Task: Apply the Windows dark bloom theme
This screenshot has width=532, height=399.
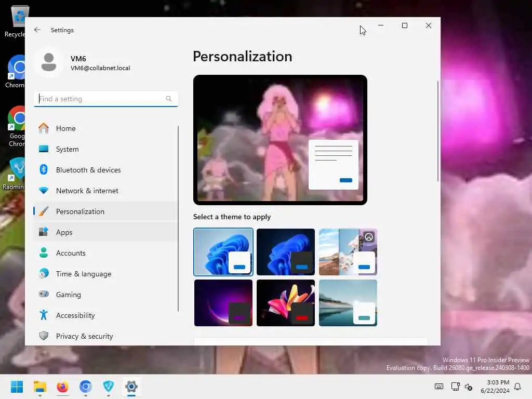Action: coord(286,252)
